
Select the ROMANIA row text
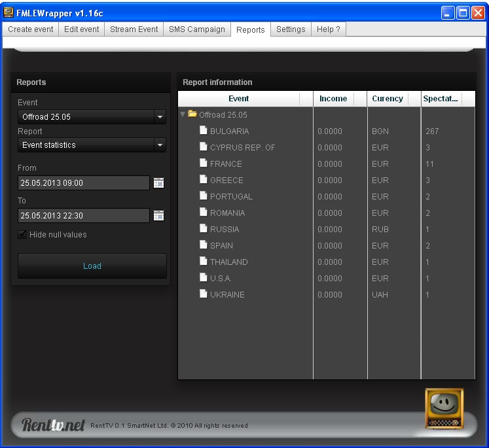coord(227,213)
